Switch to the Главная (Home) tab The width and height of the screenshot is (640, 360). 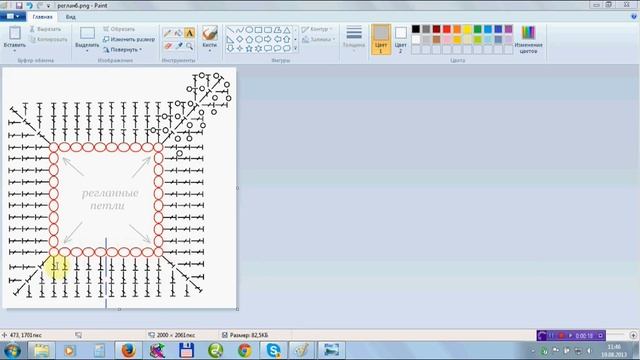coord(42,17)
